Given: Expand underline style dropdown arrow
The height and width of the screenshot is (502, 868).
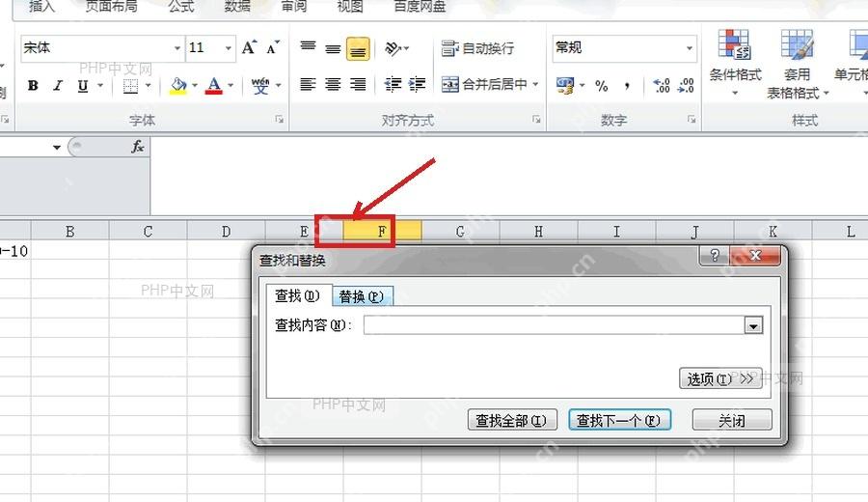Looking at the screenshot, I should pos(100,85).
